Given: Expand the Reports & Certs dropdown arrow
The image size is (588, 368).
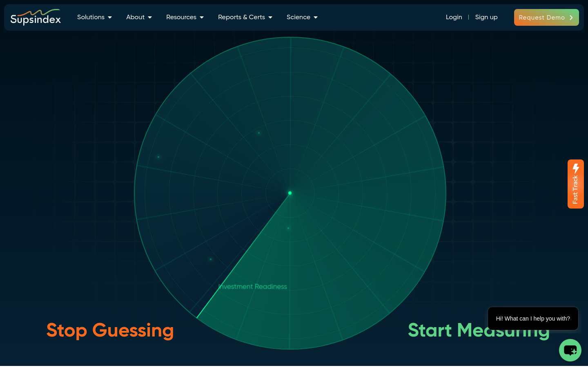Looking at the screenshot, I should pyautogui.click(x=270, y=18).
